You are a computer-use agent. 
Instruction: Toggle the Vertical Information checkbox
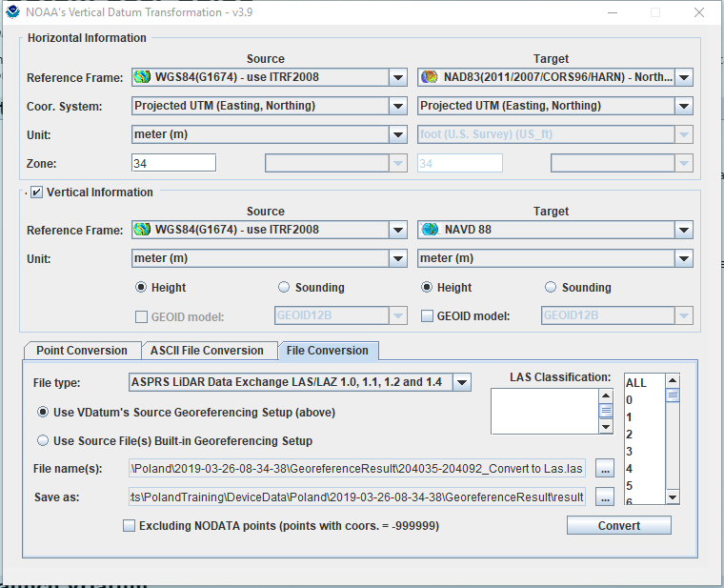click(36, 193)
